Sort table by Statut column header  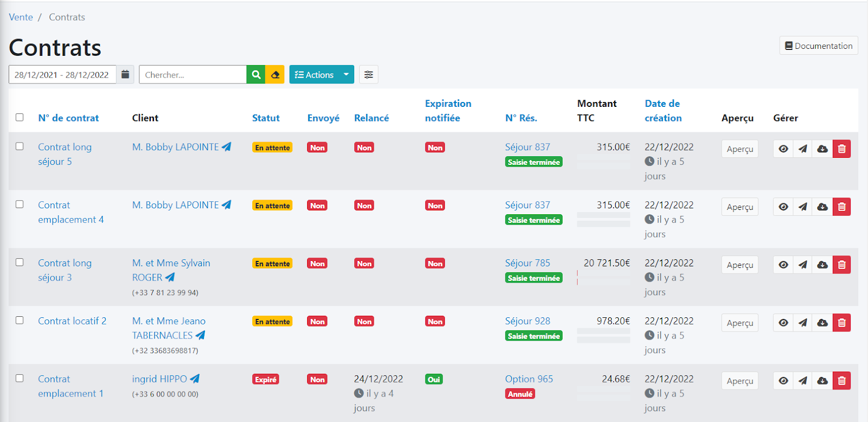[x=266, y=118]
